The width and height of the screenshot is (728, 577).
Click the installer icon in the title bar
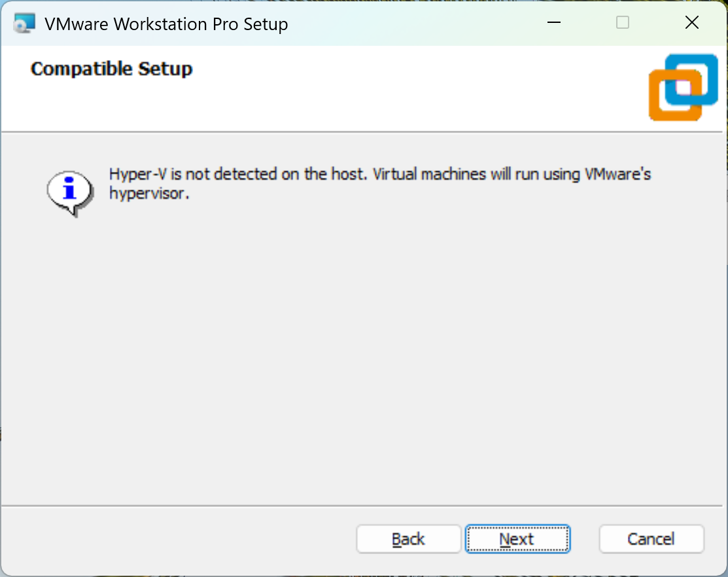[24, 24]
